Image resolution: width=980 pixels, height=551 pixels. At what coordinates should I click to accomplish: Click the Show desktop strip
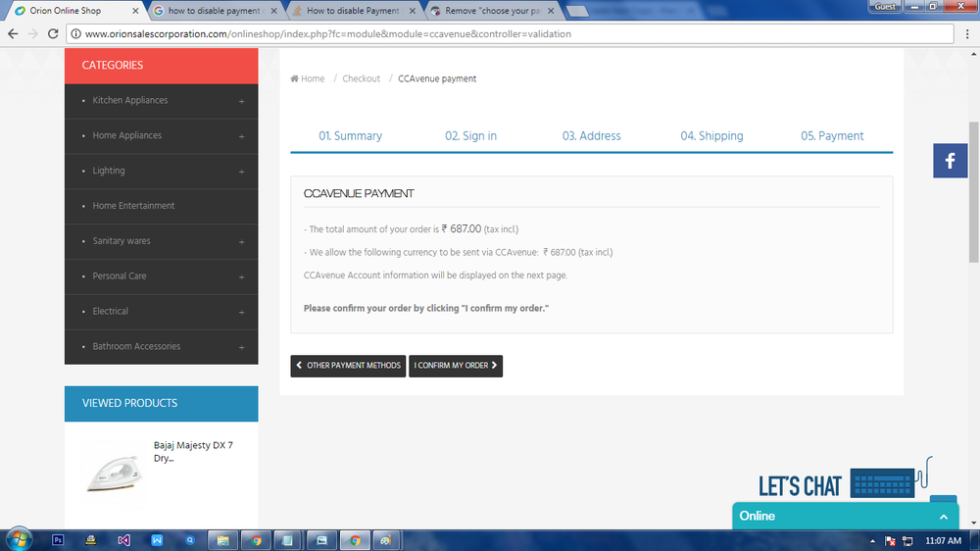pyautogui.click(x=976, y=541)
